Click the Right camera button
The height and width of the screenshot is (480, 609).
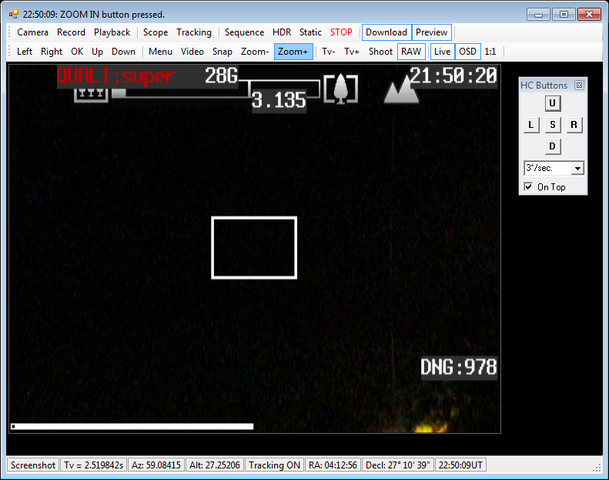(51, 52)
